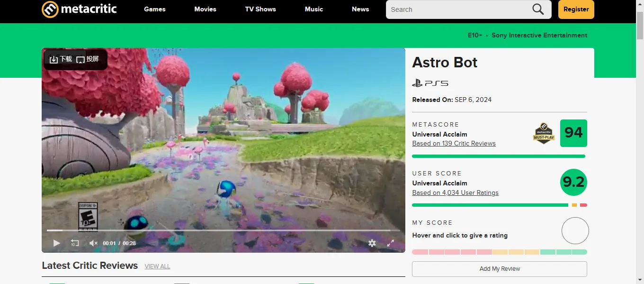Open the video settings gear
Viewport: 644px width, 284px height.
pos(372,243)
